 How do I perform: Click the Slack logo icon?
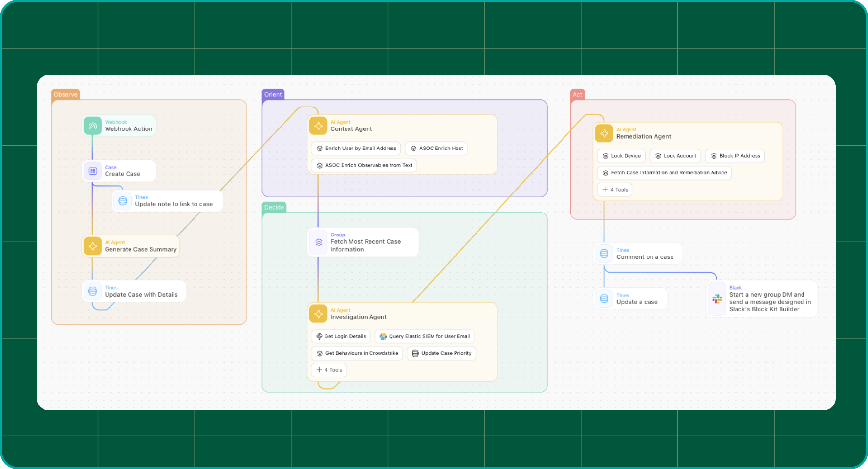coord(717,298)
